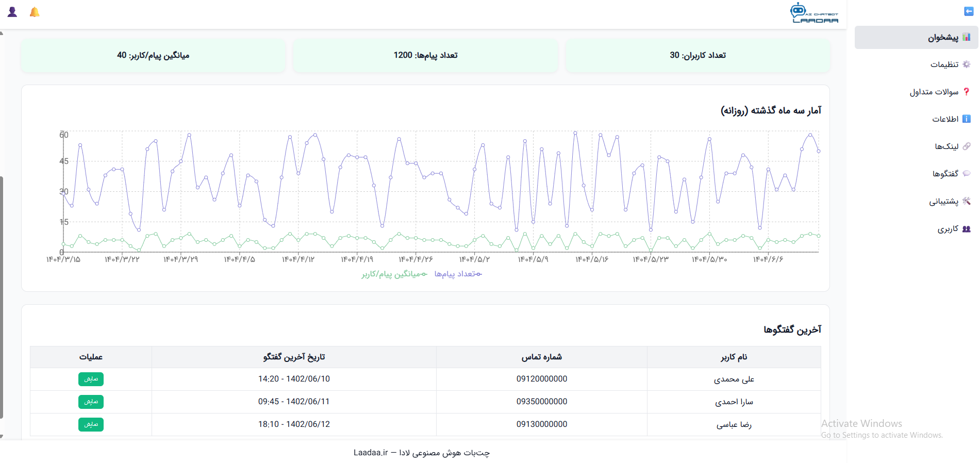Open گفتگوها conversations menu item

click(945, 174)
